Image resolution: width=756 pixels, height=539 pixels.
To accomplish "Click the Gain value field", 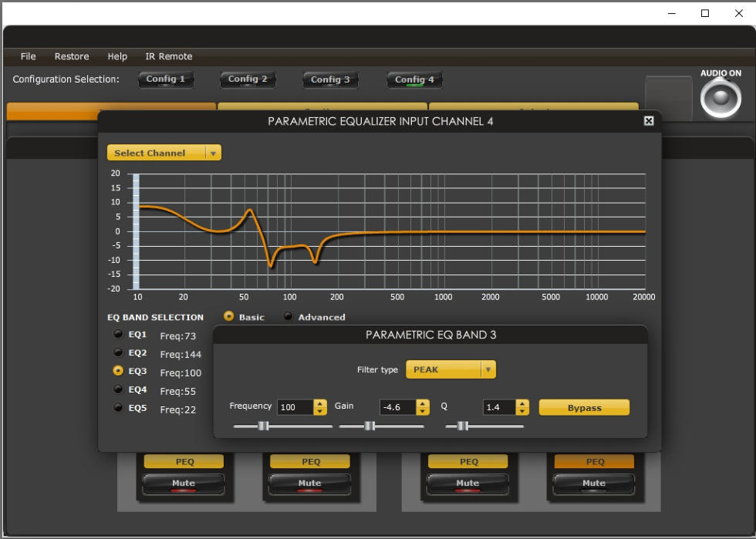I will point(397,407).
